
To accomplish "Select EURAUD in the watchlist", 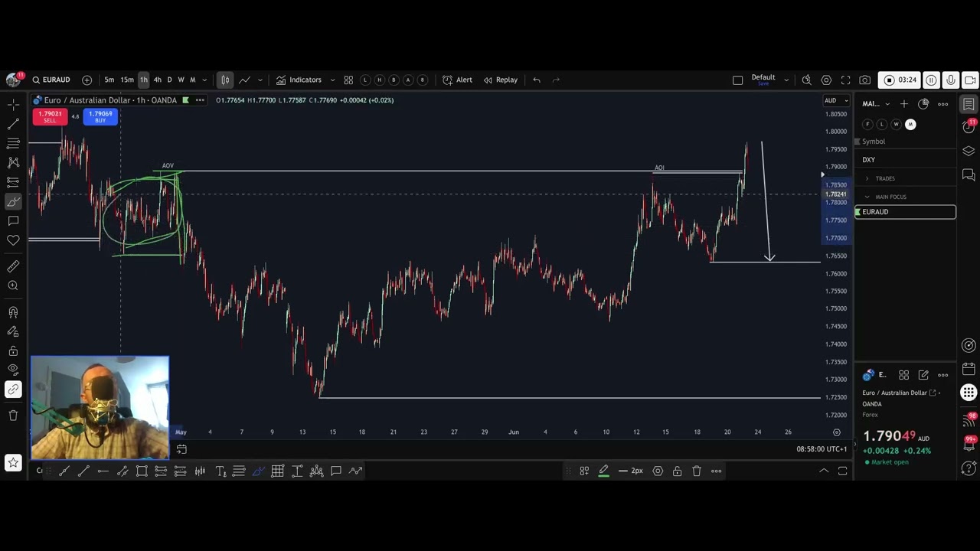I will tap(905, 212).
